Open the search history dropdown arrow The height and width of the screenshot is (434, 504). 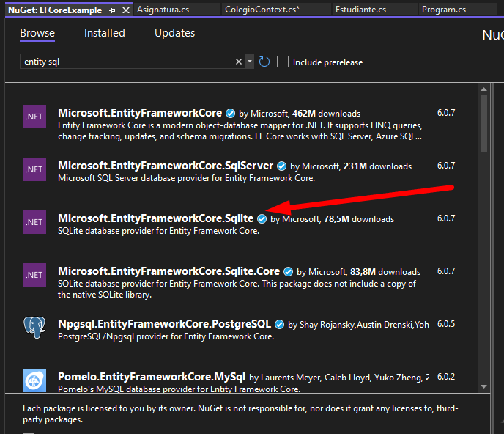pyautogui.click(x=250, y=62)
